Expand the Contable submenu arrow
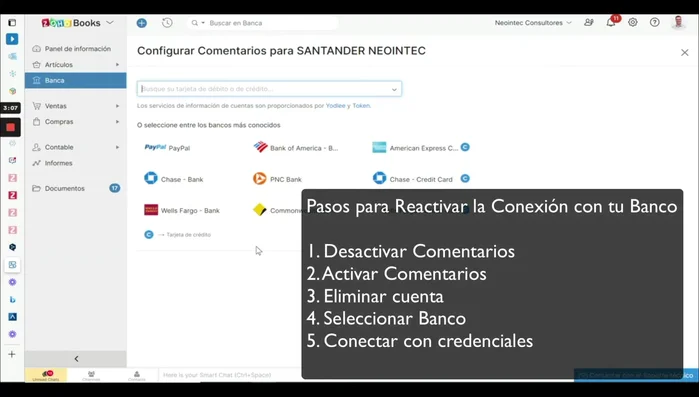This screenshot has width=699, height=397. [117, 147]
